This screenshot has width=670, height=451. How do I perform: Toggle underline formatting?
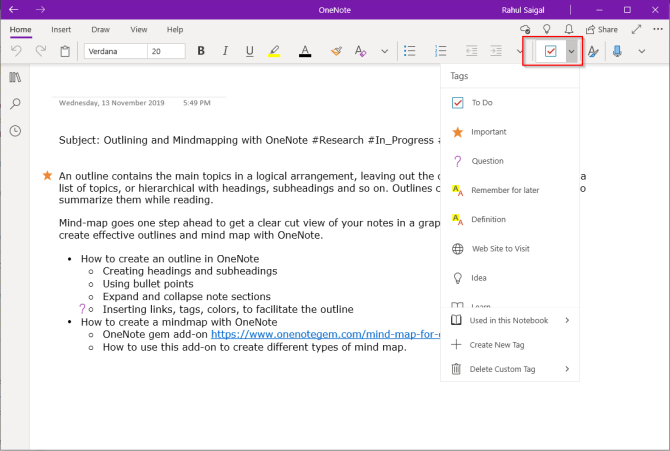(x=250, y=51)
